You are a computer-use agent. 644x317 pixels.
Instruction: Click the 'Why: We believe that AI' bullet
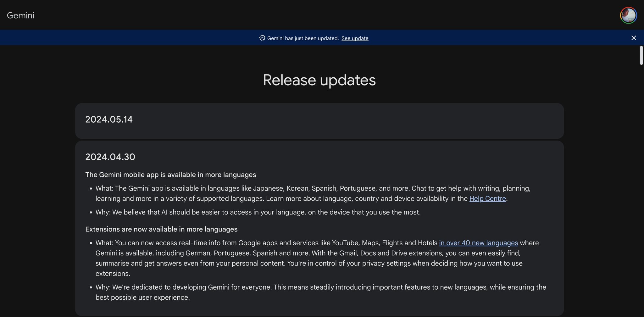pos(258,212)
